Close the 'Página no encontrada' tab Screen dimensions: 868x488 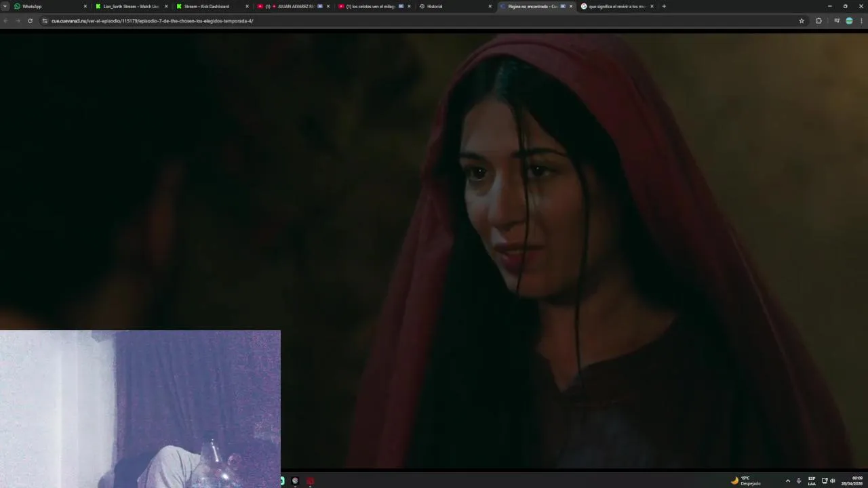(570, 6)
